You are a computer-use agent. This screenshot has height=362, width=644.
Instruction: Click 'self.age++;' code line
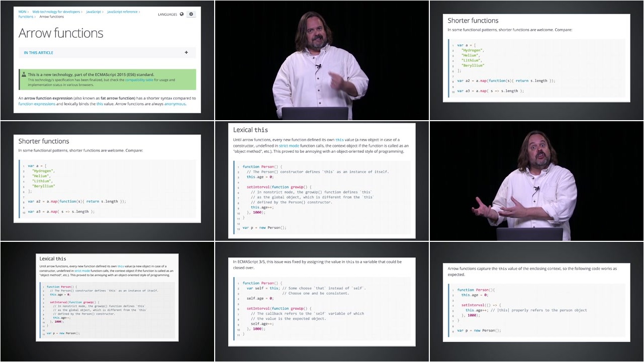262,324
